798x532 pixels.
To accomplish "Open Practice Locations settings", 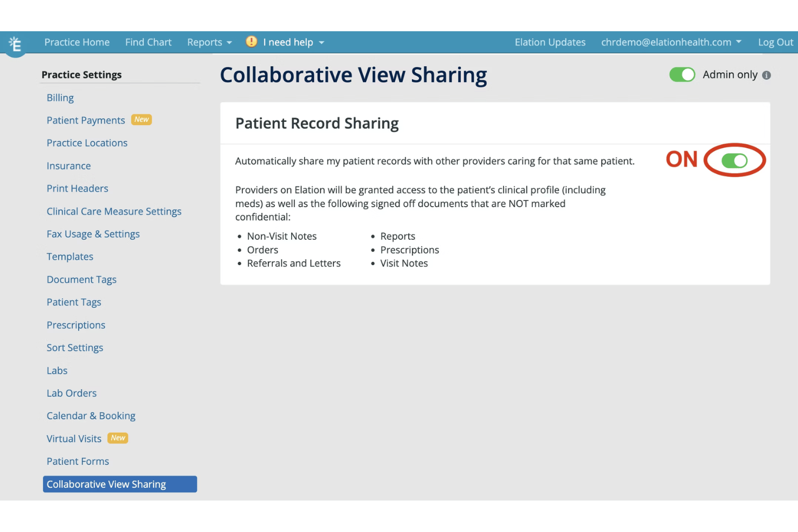I will pos(87,143).
